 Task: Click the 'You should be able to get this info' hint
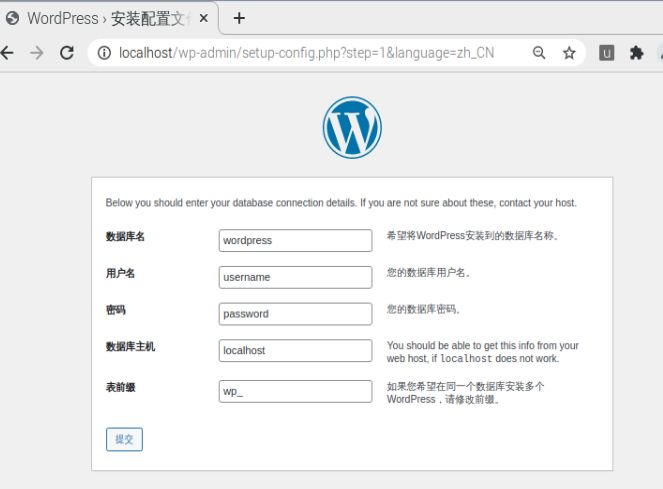click(x=482, y=352)
